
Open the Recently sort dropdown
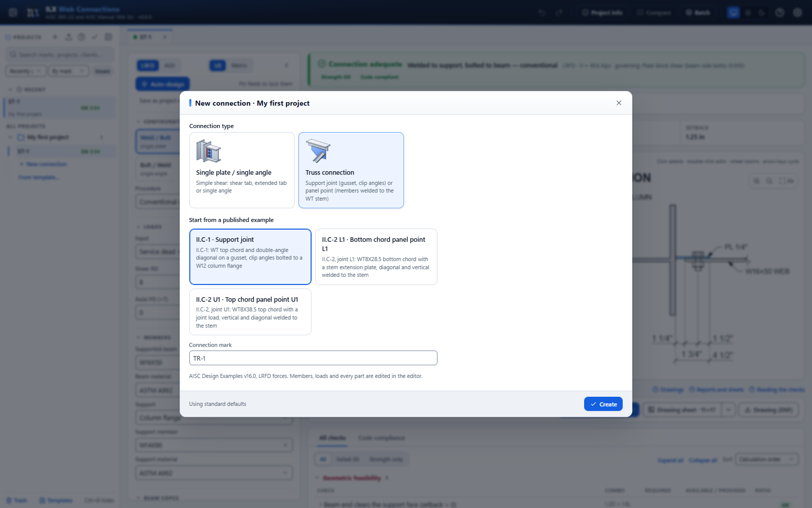tap(26, 71)
